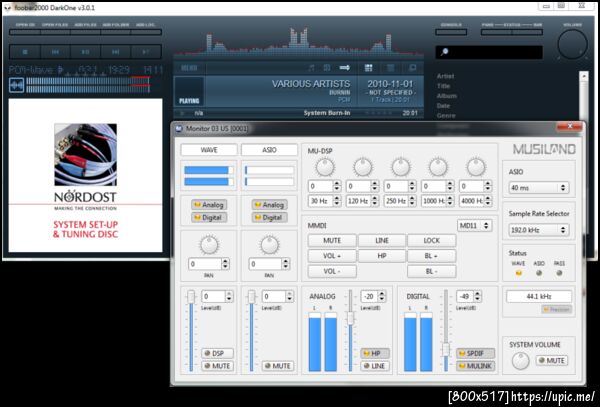
Task: Toggle Digital output under ASIO
Action: click(269, 217)
